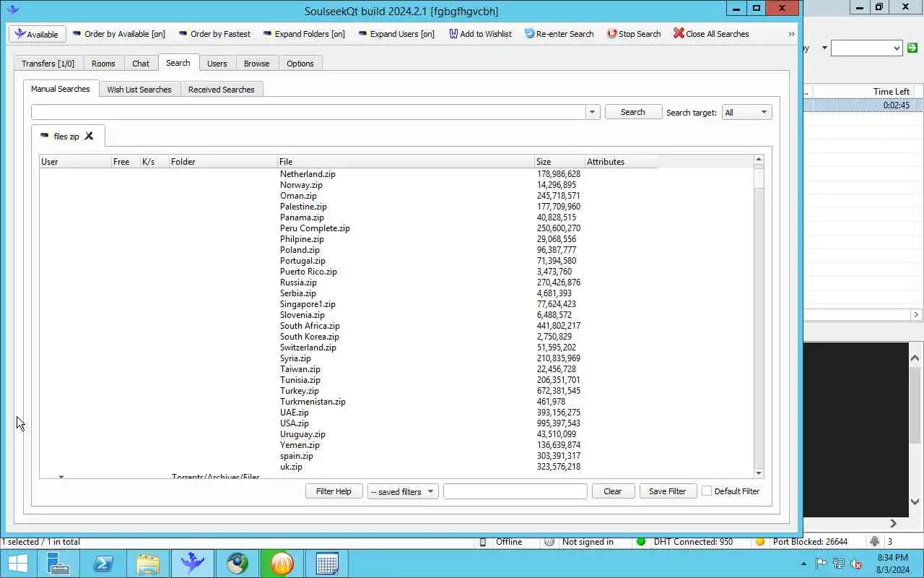924x578 pixels.
Task: Expand toolbar overflow chevron
Action: coord(791,34)
